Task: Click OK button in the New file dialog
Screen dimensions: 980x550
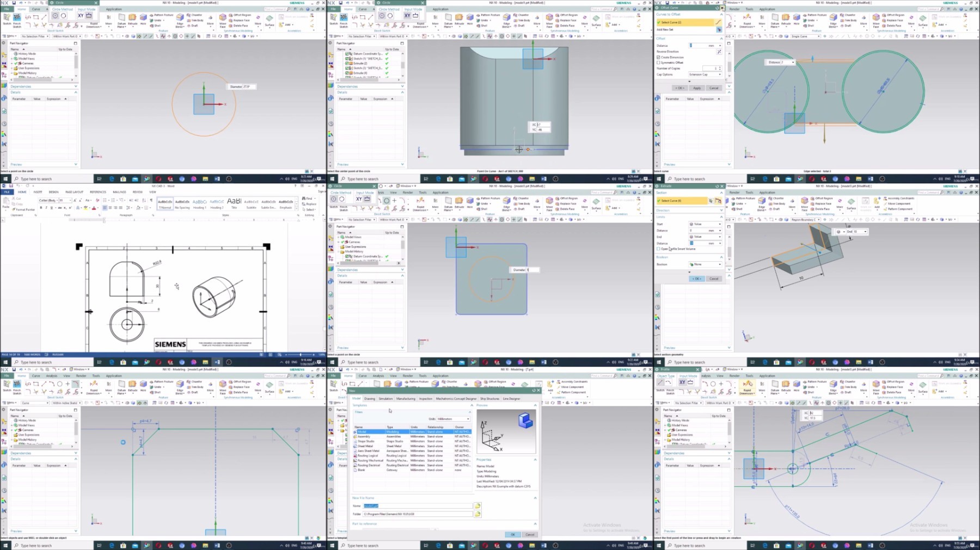Action: coord(512,535)
